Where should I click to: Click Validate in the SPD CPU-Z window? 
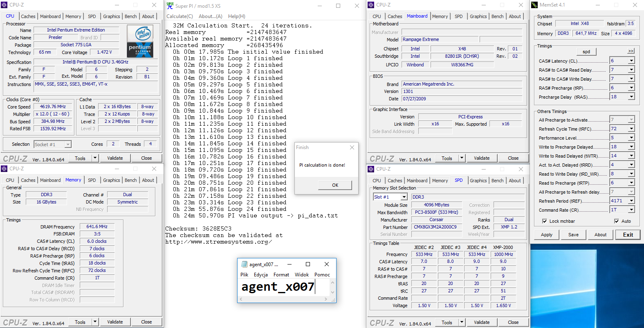point(482,322)
